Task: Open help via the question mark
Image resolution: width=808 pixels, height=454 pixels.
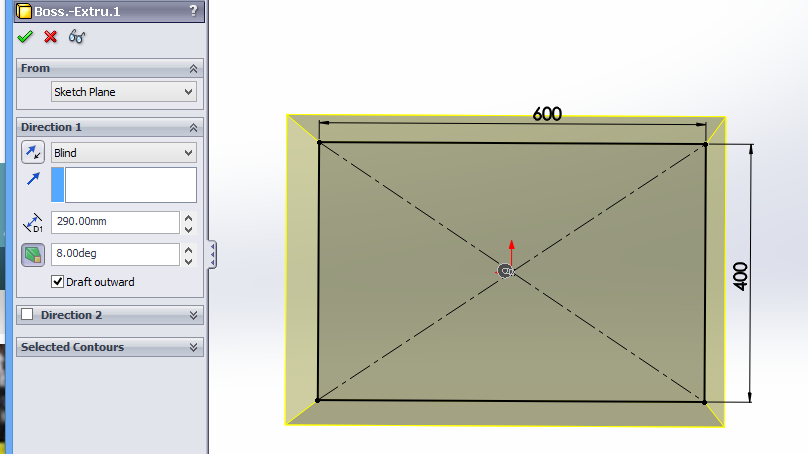Action: [192, 11]
